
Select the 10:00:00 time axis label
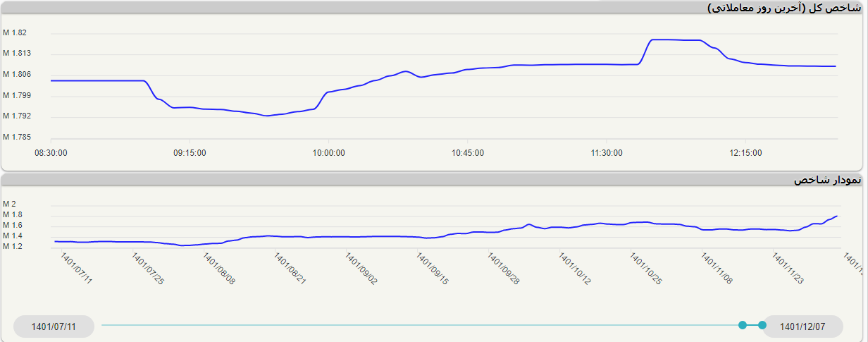click(x=329, y=152)
